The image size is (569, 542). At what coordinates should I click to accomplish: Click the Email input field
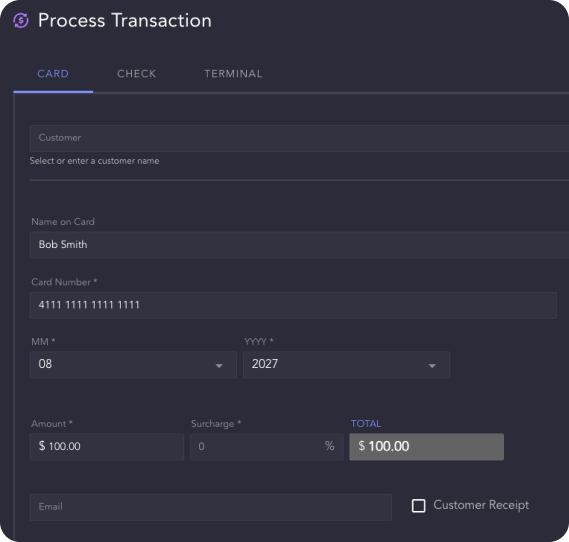coord(210,507)
